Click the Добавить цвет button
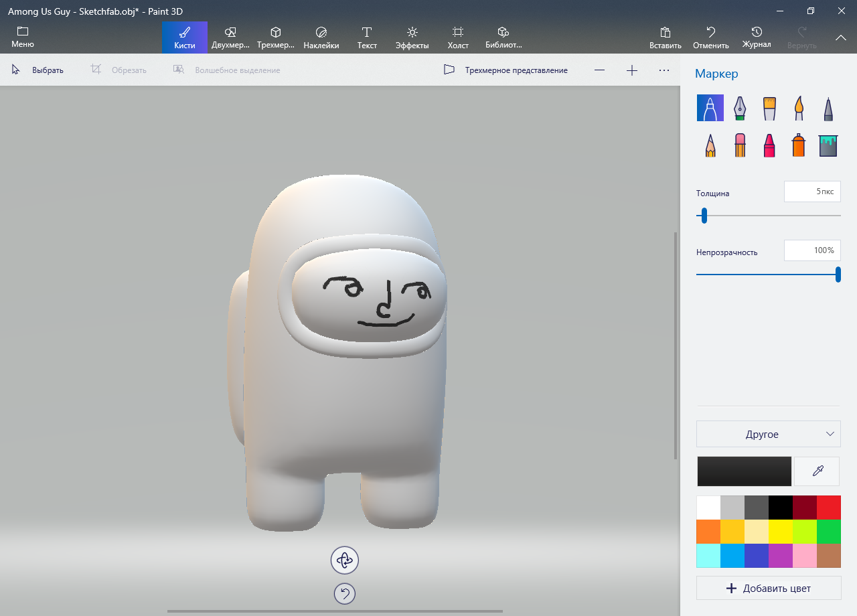The width and height of the screenshot is (857, 616). (x=768, y=589)
